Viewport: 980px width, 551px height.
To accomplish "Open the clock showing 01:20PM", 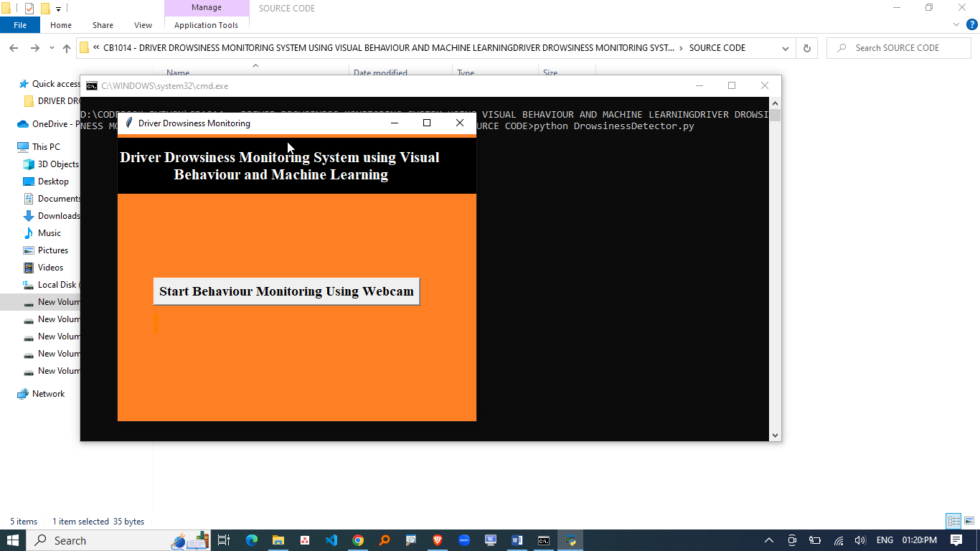I will point(919,540).
